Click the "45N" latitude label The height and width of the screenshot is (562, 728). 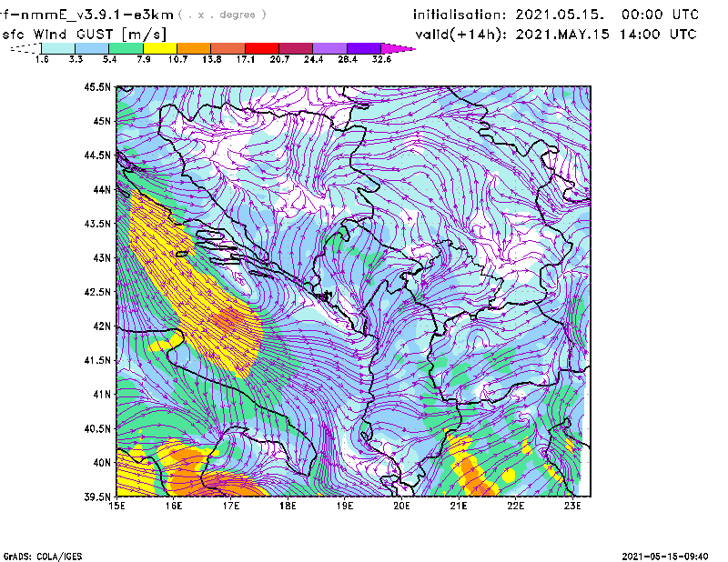click(x=102, y=121)
